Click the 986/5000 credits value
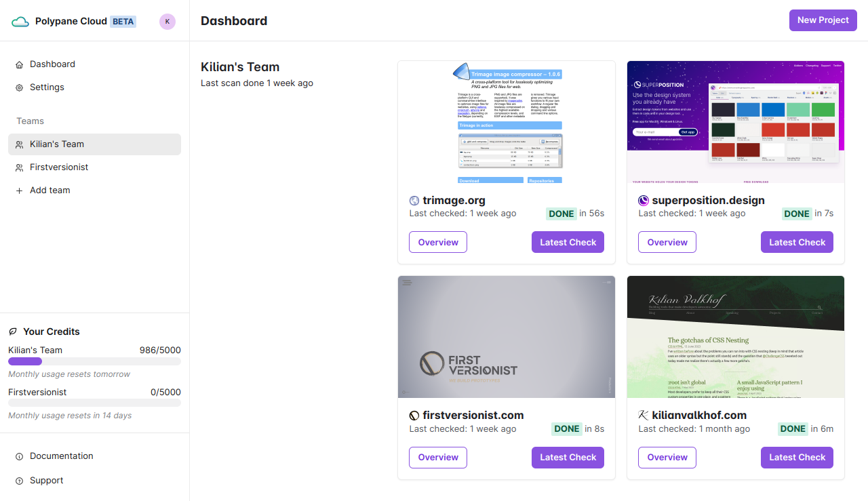This screenshot has width=868, height=501. coord(160,350)
